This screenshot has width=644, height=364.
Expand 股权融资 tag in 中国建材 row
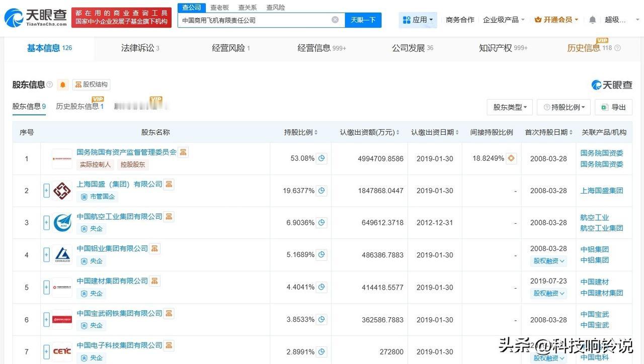click(548, 293)
